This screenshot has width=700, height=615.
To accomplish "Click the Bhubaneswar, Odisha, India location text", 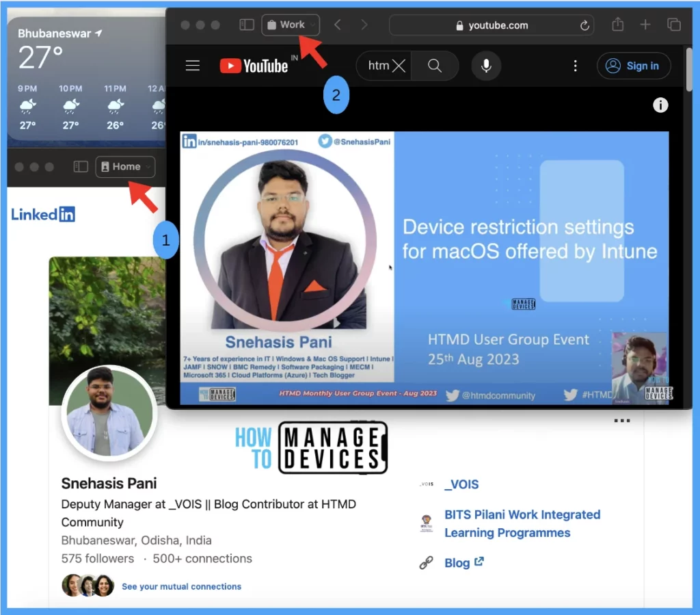I will coord(136,540).
